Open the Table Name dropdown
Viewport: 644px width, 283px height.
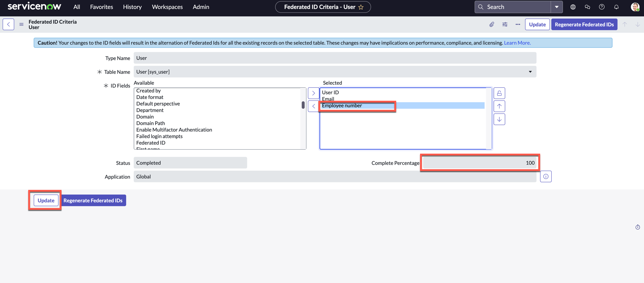(335, 72)
